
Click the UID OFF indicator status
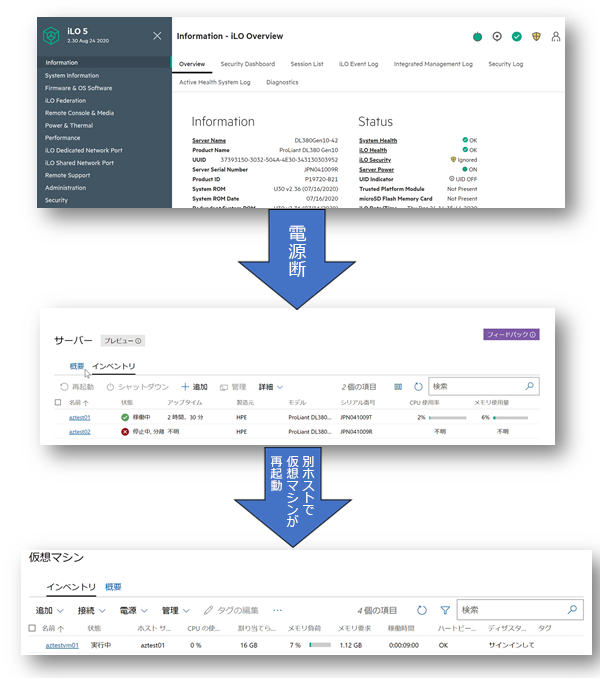point(463,179)
